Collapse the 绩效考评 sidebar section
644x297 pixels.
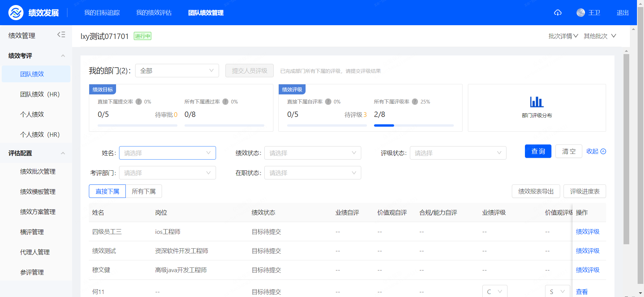(63, 56)
